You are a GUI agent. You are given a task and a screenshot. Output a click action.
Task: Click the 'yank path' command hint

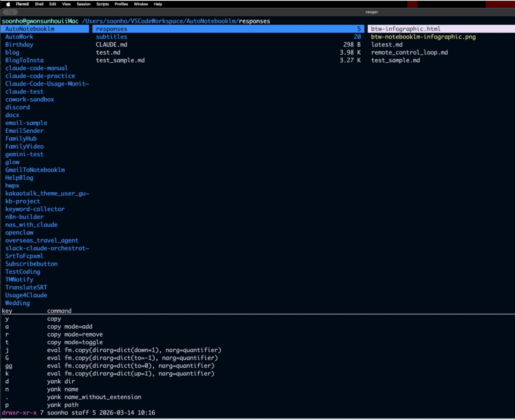pyautogui.click(x=63, y=405)
